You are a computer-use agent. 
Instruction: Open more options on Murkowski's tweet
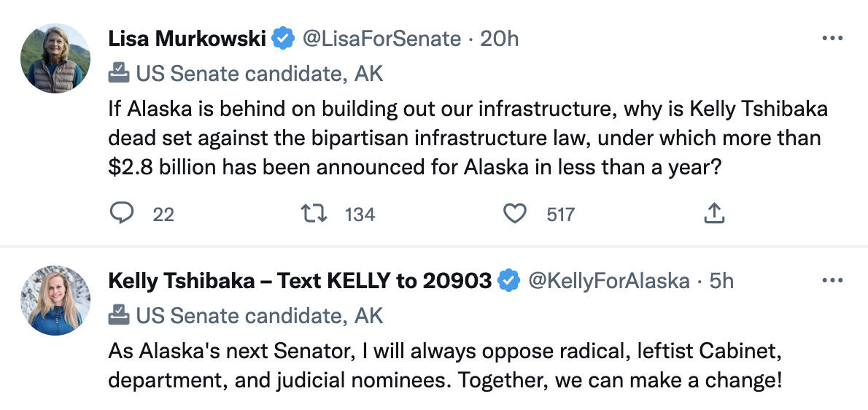(832, 38)
